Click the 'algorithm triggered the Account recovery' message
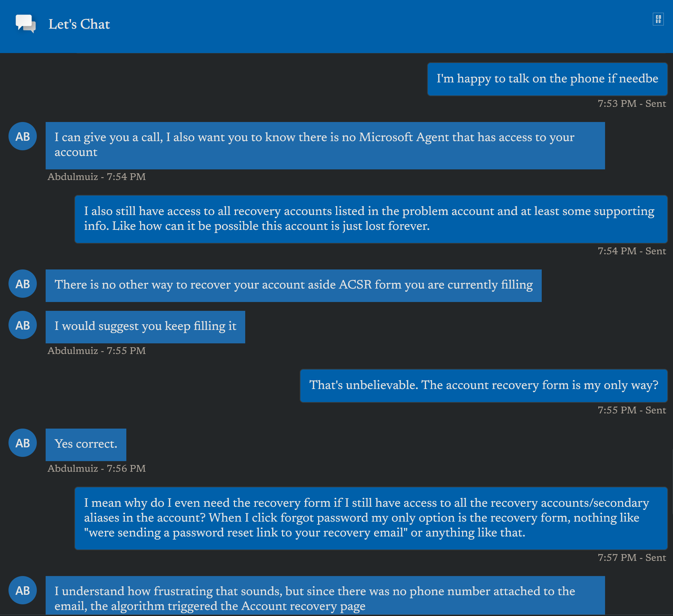Screen dimensions: 673x616 (x=325, y=598)
